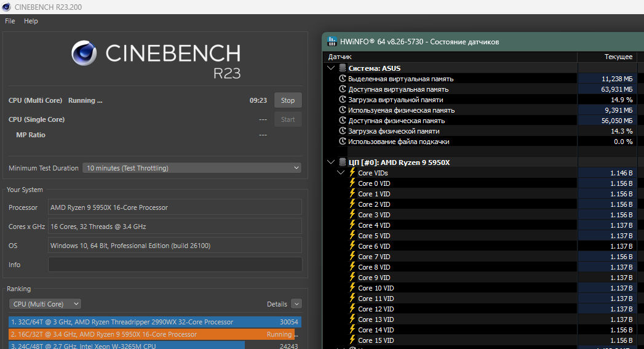The height and width of the screenshot is (349, 644).
Task: Click lightning icon of Core 2 VID
Action: point(352,204)
